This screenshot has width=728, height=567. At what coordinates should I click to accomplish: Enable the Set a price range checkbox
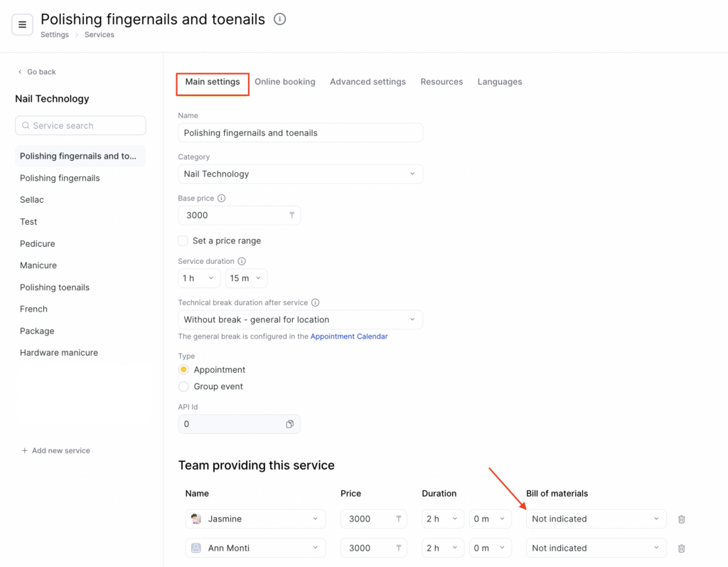(x=183, y=240)
